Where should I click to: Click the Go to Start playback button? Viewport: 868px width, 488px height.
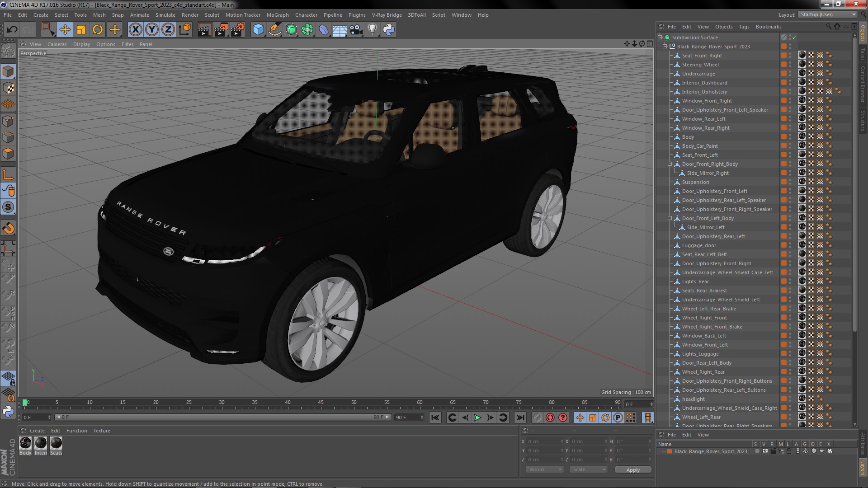435,418
